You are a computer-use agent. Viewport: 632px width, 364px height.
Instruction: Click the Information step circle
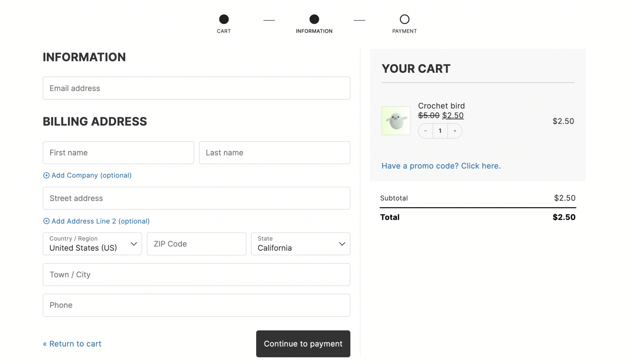314,18
